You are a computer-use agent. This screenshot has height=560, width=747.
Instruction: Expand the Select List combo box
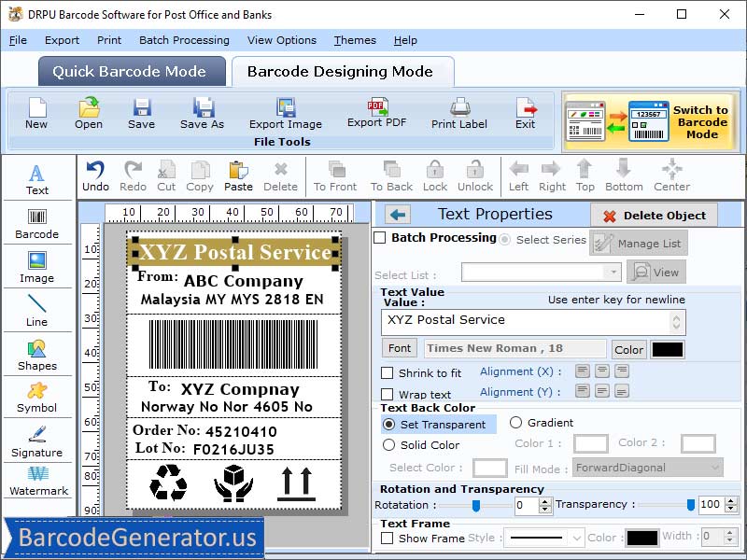pos(613,271)
